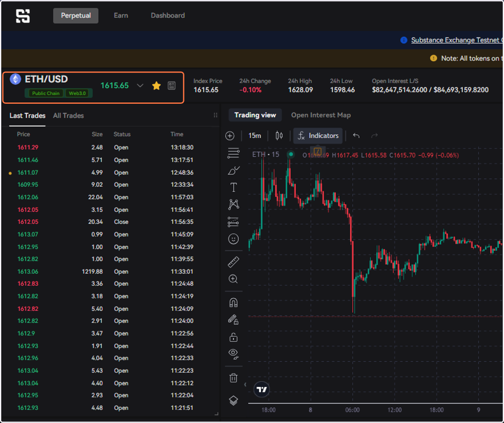This screenshot has width=504, height=423.
Task: Open the Earn tab
Action: point(121,16)
